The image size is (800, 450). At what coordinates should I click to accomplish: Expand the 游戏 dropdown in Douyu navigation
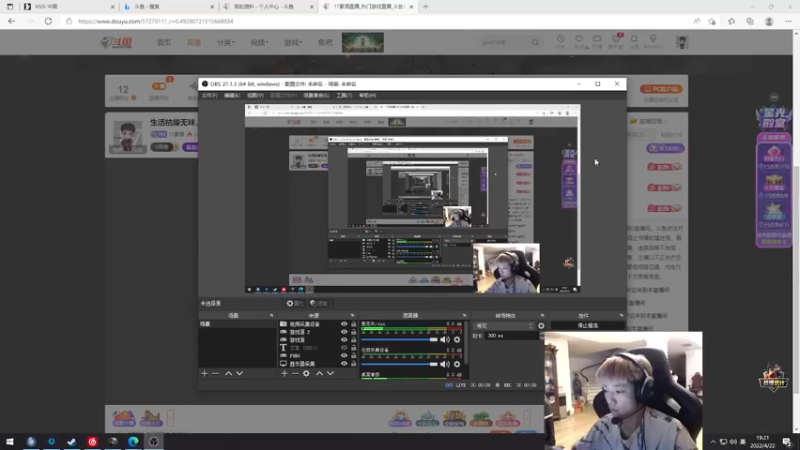[293, 42]
